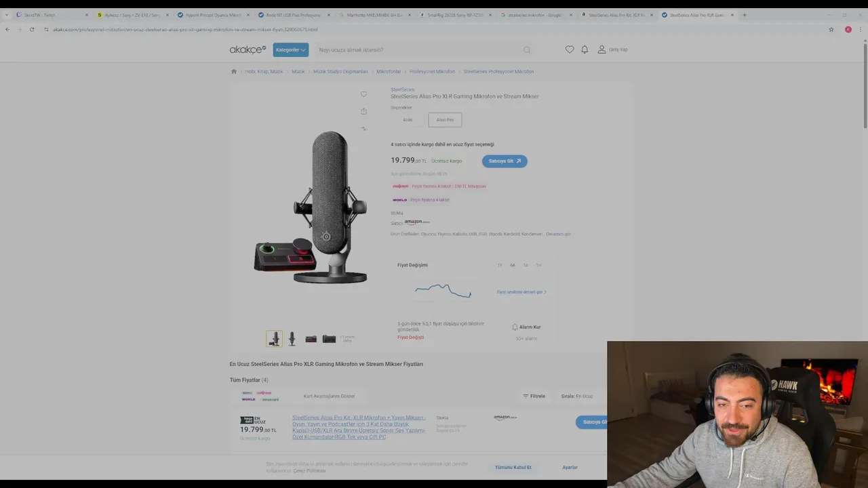868x488 pixels.
Task: Switch to the steelseries mikrofon Google tab
Action: (x=536, y=15)
